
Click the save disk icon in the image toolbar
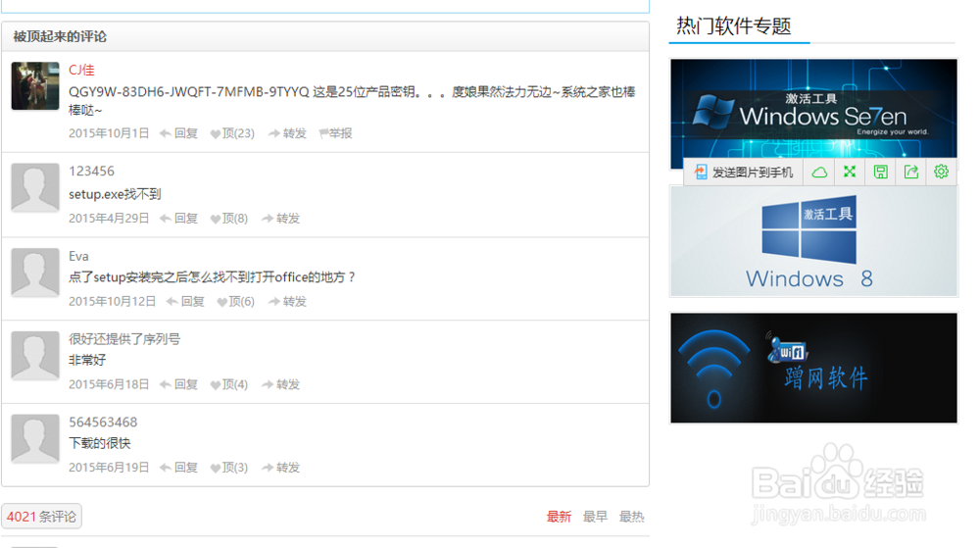click(881, 172)
